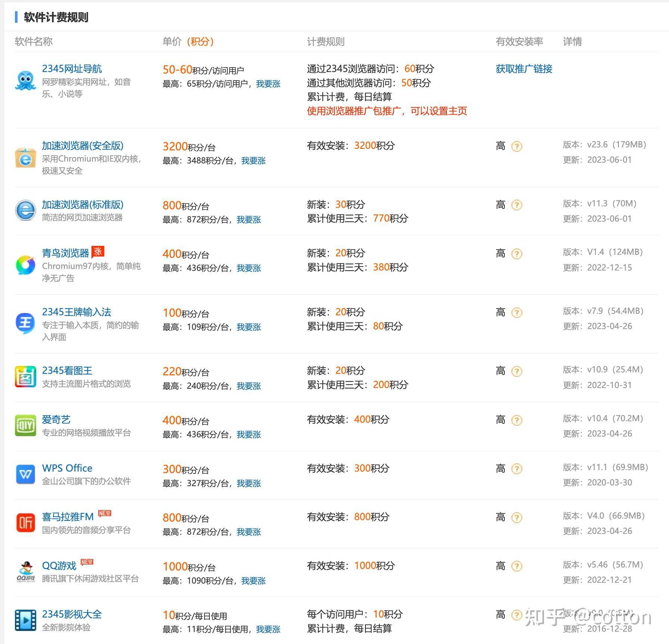Click the help question mark for QQ游戏

[517, 566]
